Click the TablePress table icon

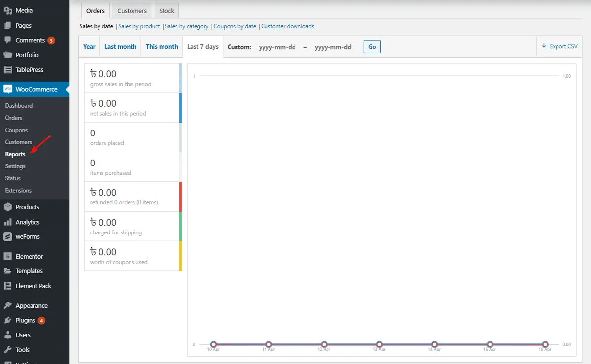pos(8,69)
